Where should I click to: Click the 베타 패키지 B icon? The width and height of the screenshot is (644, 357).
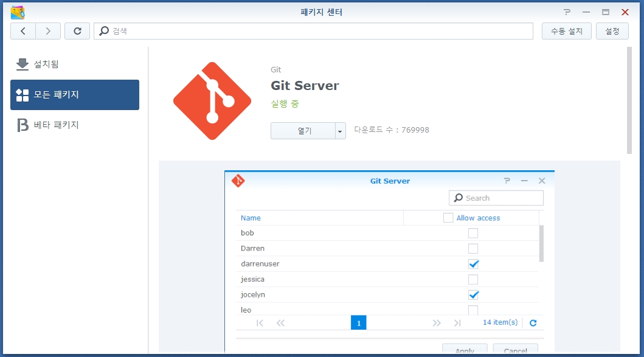pos(23,125)
